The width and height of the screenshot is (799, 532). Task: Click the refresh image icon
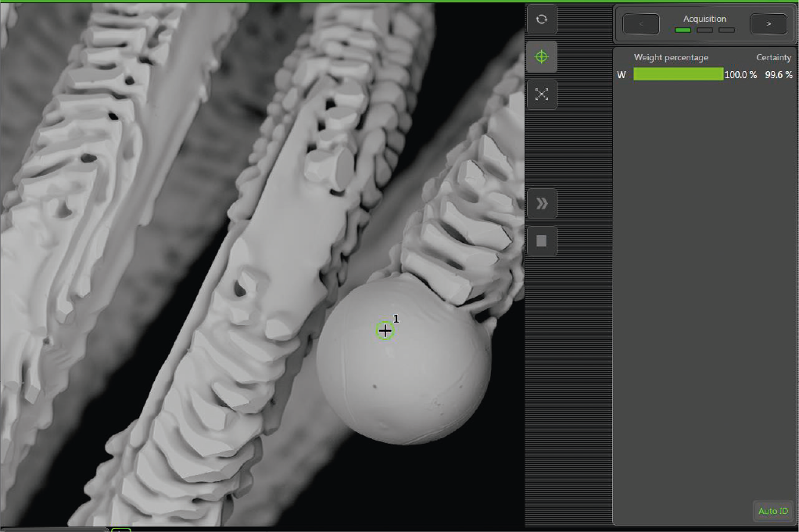(541, 19)
